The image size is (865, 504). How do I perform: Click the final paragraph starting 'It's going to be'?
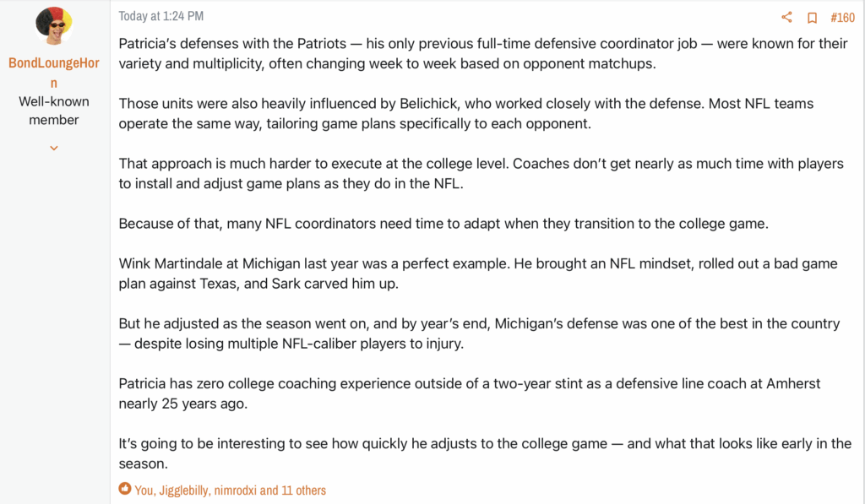(x=485, y=453)
